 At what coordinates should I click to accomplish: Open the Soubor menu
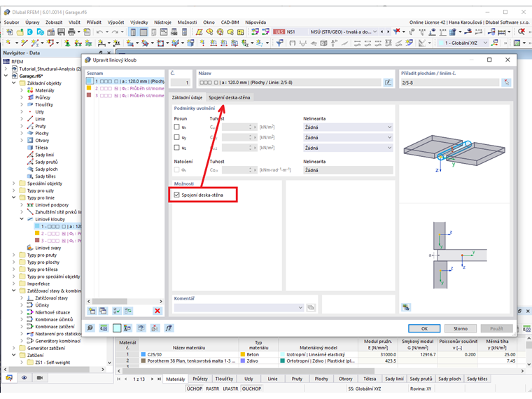tap(11, 22)
